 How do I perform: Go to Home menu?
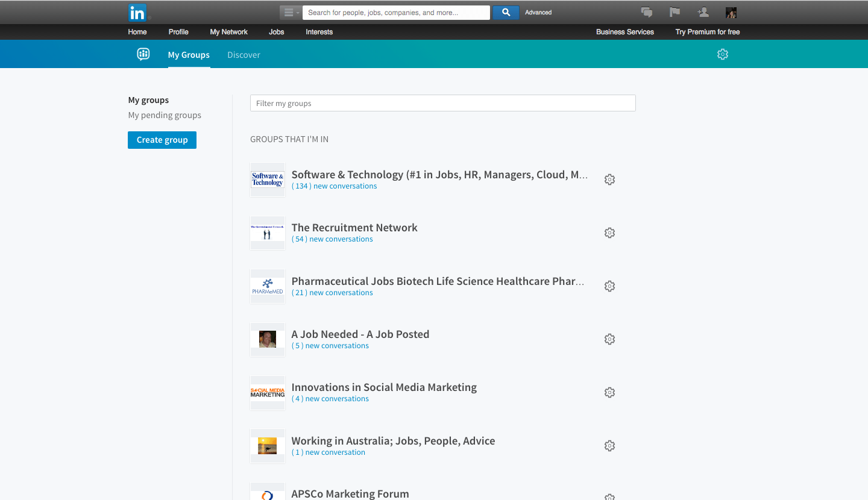[137, 32]
